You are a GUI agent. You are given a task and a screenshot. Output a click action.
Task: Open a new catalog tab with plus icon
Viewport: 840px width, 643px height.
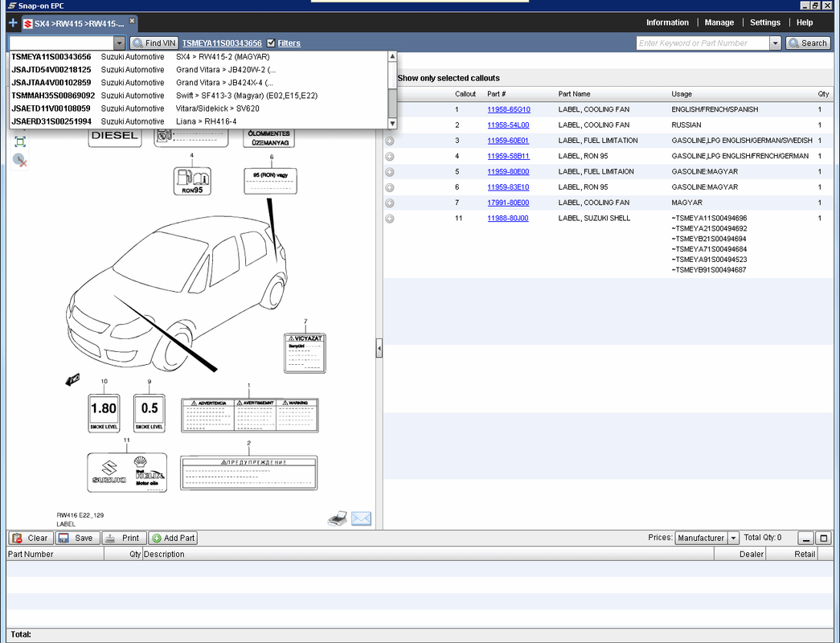[14, 23]
